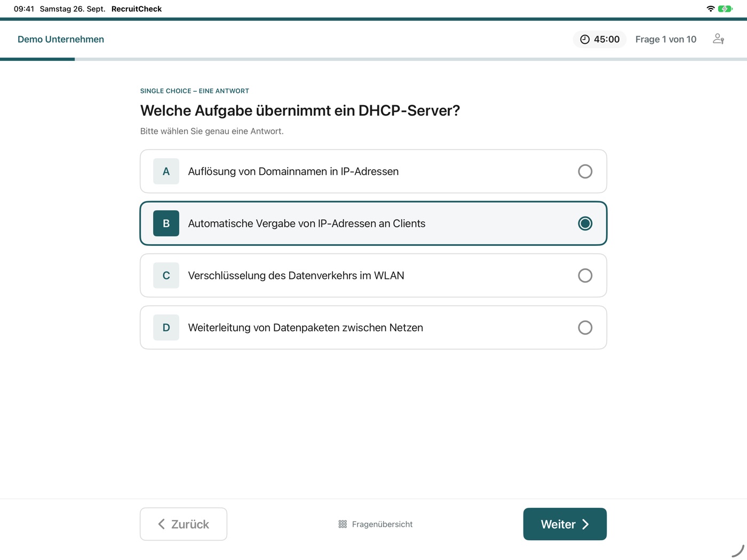Choose 'Automatische Vergabe von IP-Adressen an Clients'
This screenshot has width=747, height=560.
(x=373, y=223)
